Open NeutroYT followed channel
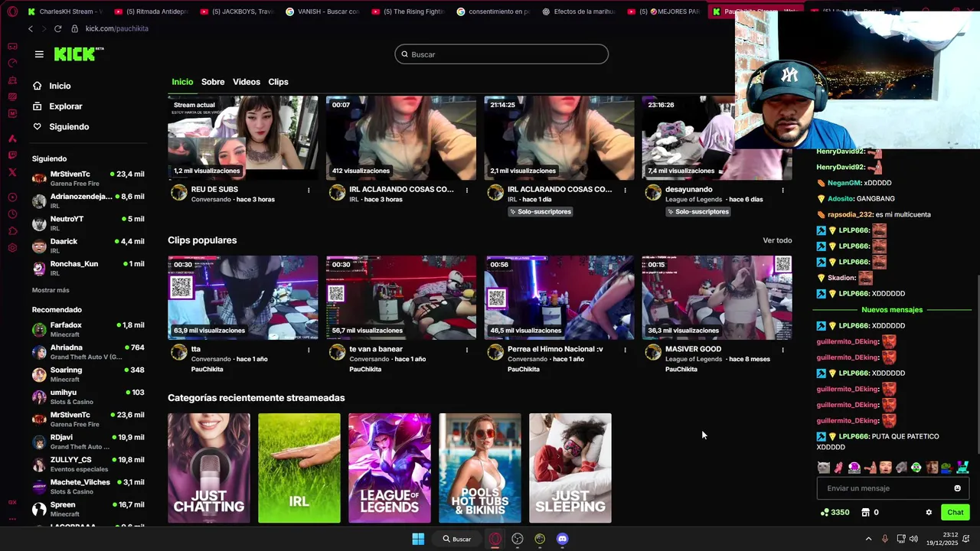This screenshot has width=980, height=551. click(88, 223)
